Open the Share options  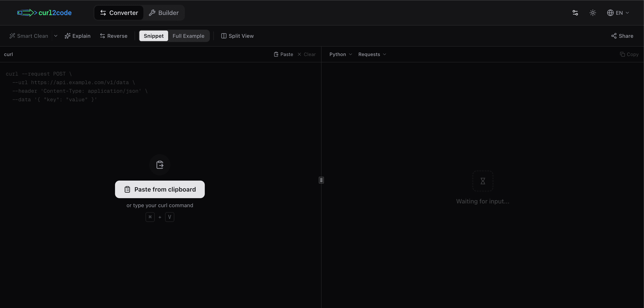(x=622, y=36)
